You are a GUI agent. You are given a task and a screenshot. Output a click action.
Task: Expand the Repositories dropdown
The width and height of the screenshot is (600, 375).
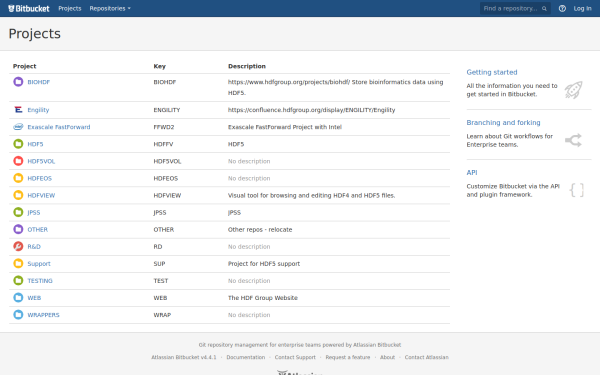[110, 8]
